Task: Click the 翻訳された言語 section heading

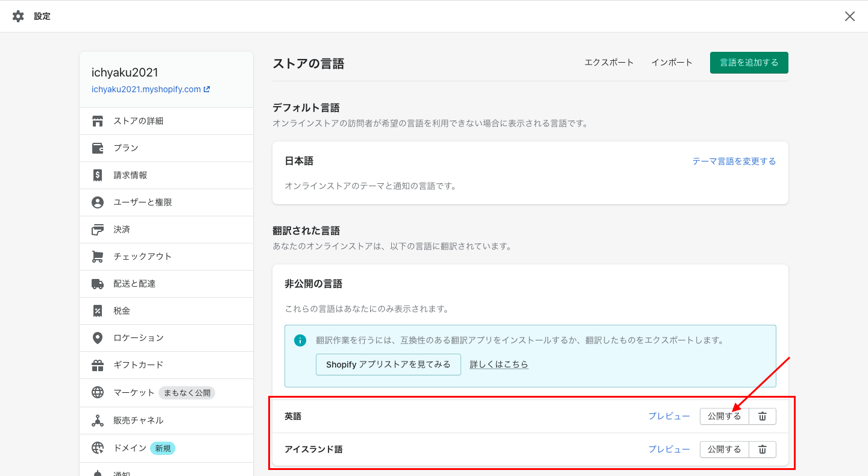Action: coord(306,231)
